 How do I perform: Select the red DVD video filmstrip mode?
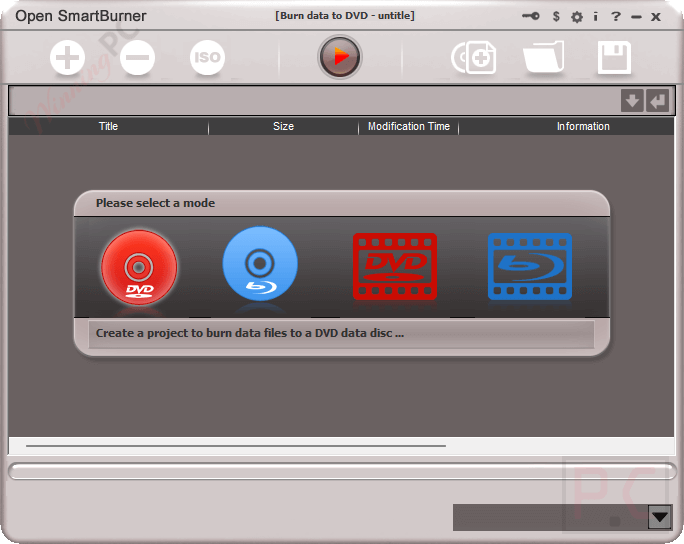[395, 267]
